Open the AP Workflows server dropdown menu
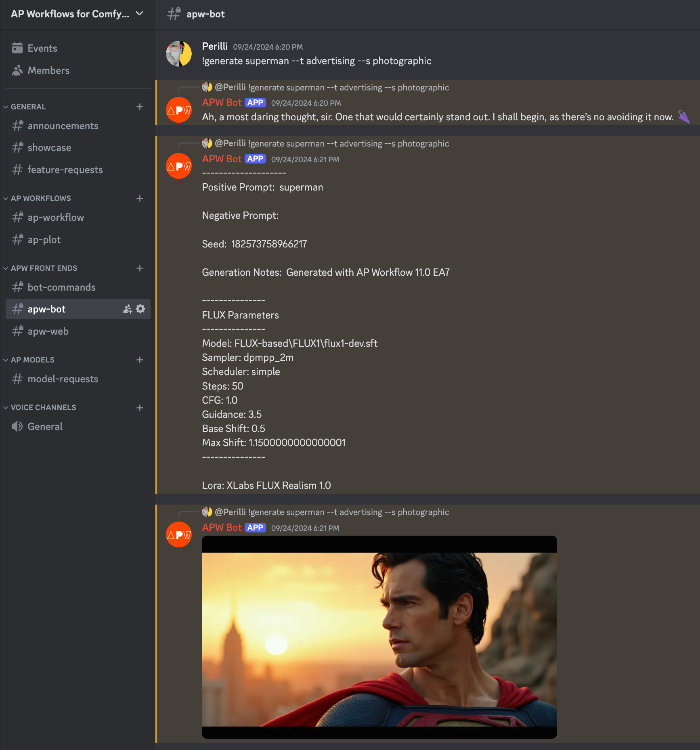Image resolution: width=700 pixels, height=750 pixels. (139, 14)
